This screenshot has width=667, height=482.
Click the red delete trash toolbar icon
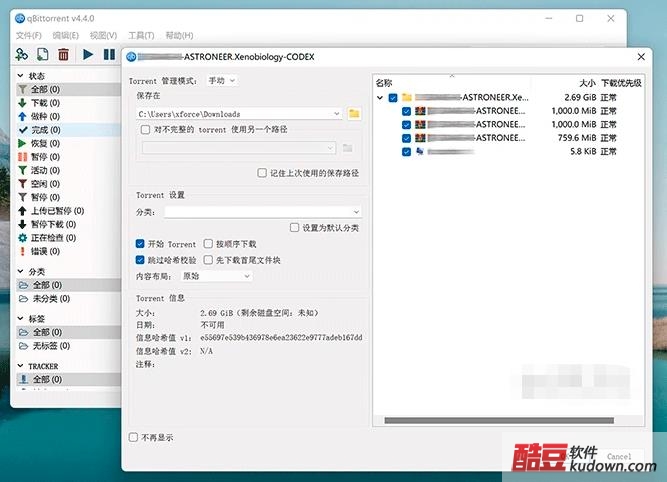pyautogui.click(x=63, y=54)
